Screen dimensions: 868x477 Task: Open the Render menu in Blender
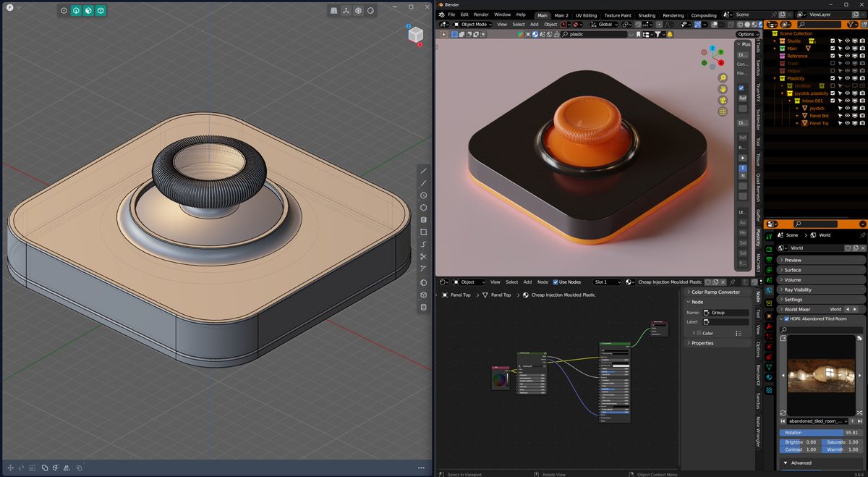point(481,14)
